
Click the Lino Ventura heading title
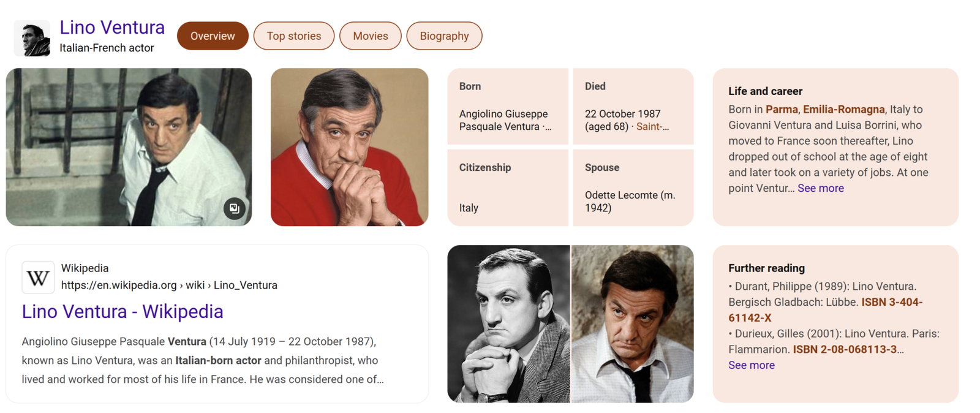pyautogui.click(x=112, y=28)
